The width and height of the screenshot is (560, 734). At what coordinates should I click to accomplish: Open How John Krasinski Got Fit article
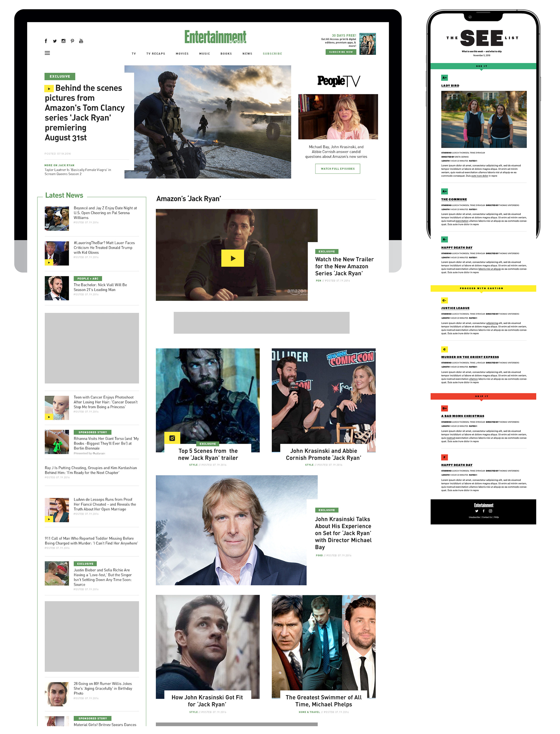coord(207,701)
